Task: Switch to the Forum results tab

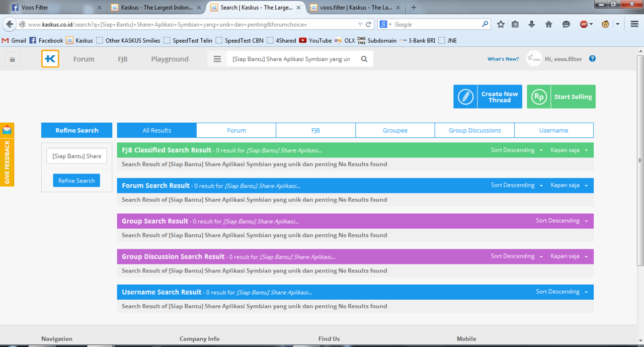Action: coord(236,130)
